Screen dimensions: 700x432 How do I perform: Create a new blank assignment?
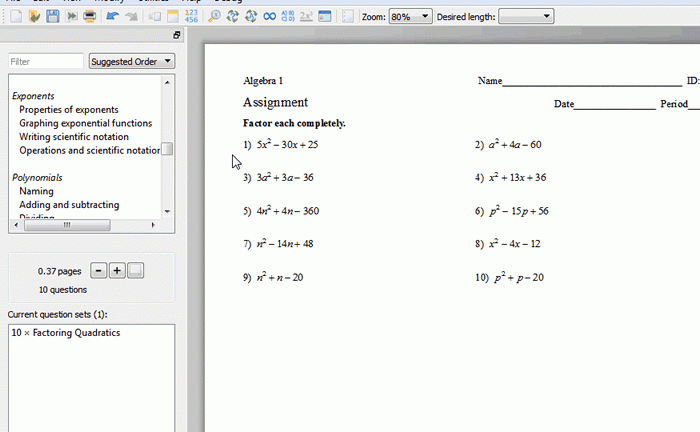click(16, 17)
